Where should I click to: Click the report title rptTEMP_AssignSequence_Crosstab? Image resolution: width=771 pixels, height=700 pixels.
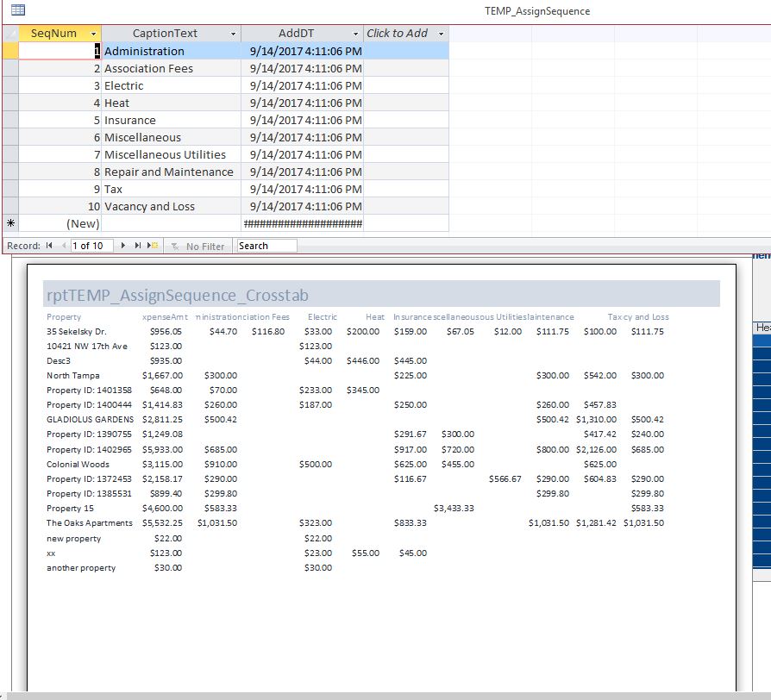178,295
